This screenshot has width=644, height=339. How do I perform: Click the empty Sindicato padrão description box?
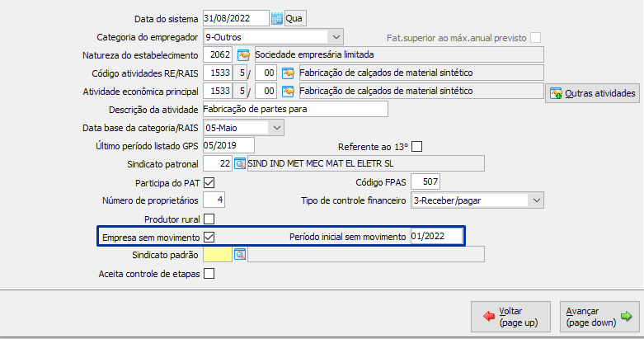(x=366, y=254)
